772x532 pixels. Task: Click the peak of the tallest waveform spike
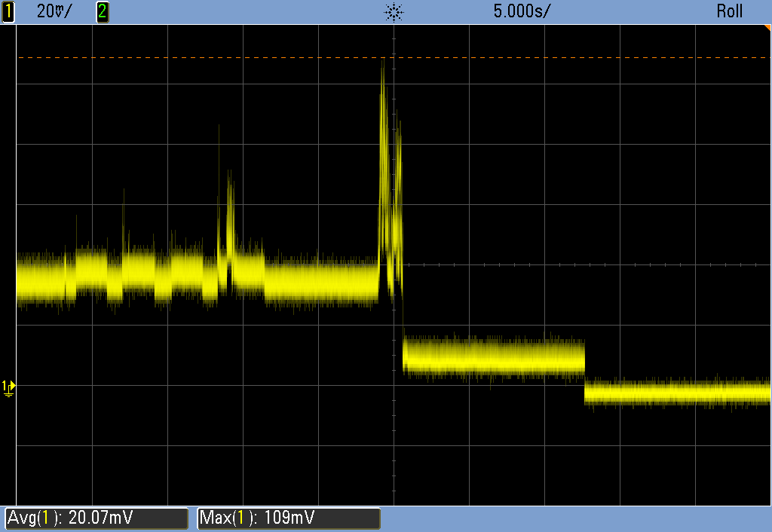(382, 63)
